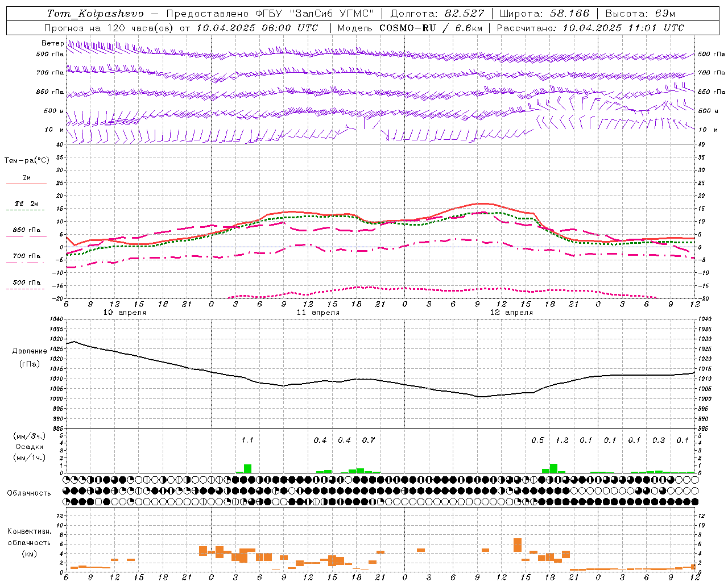Select the '(км)' unit under convective cloud label
This screenshot has height=582, width=728.
[x=30, y=554]
